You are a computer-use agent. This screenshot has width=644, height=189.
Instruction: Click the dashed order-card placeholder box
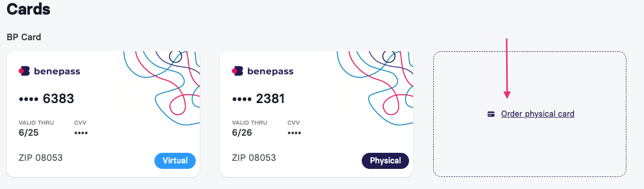pyautogui.click(x=530, y=114)
